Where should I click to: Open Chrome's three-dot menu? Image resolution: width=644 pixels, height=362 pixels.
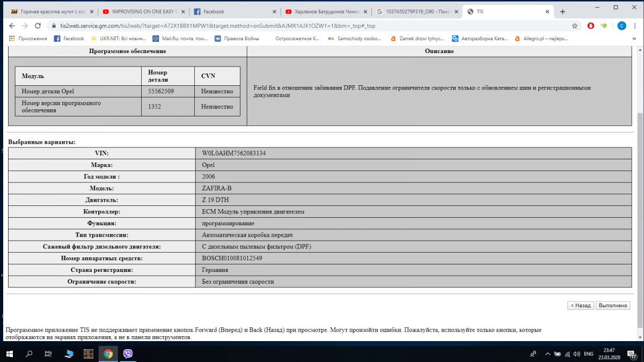click(635, 25)
